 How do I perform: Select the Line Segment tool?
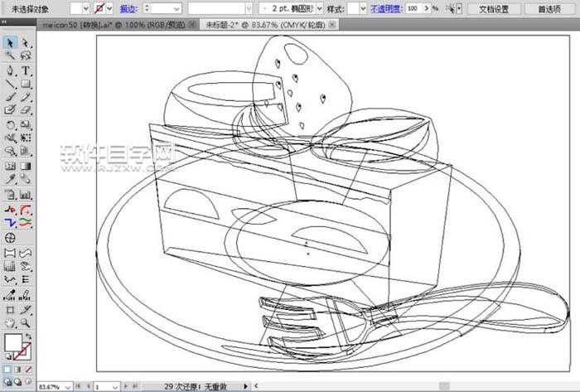coord(10,84)
